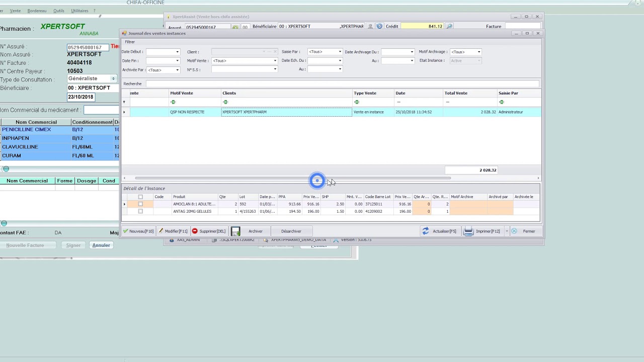Screen dimensions: 644x362
Task: Click the Clients column filter icon
Action: (x=225, y=102)
